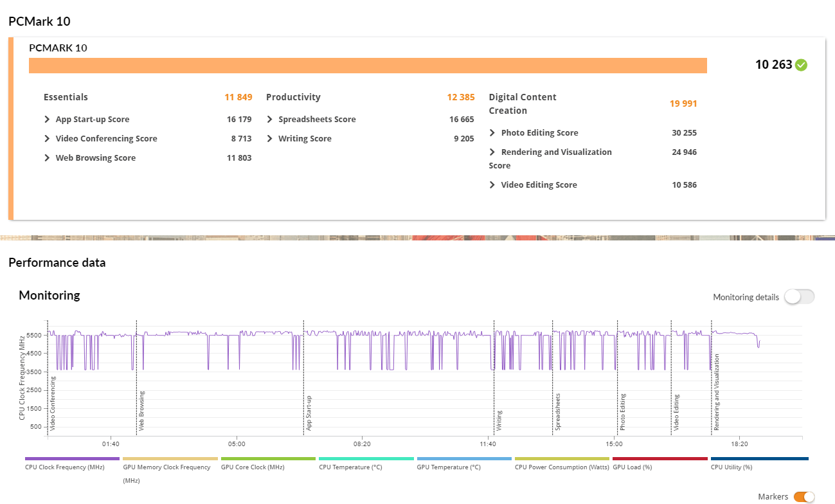Click the Writing value 9 205

point(464,139)
